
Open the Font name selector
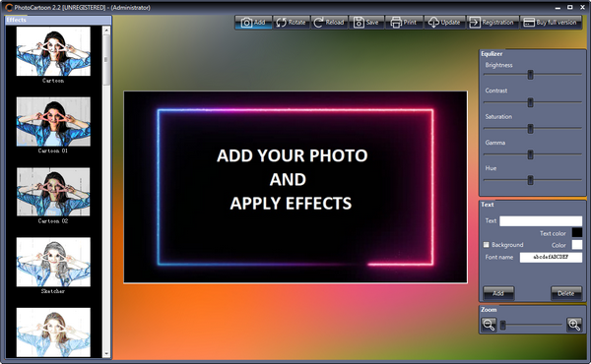pyautogui.click(x=551, y=257)
